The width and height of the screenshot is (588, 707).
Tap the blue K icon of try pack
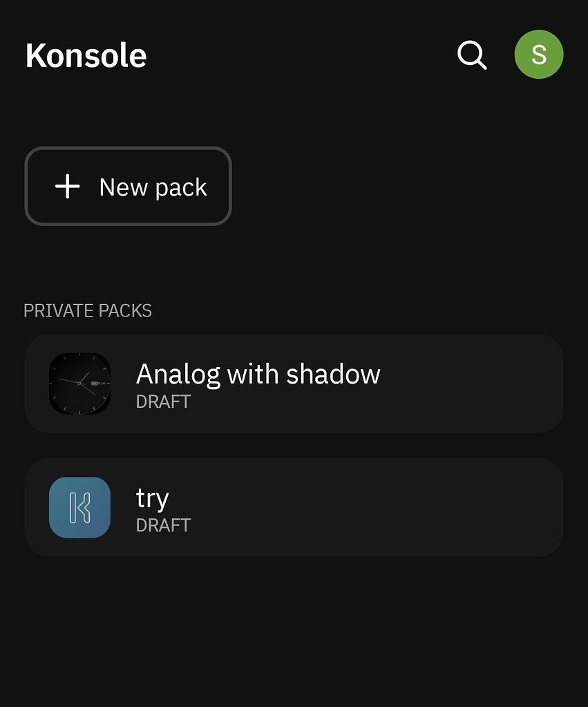(x=80, y=507)
